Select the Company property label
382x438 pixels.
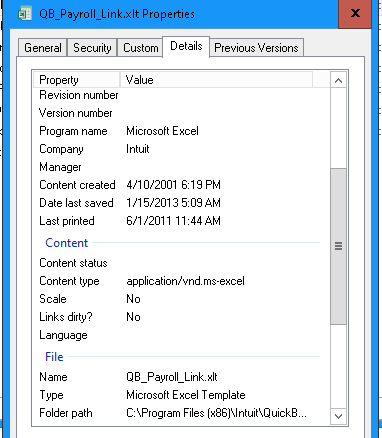pos(61,149)
